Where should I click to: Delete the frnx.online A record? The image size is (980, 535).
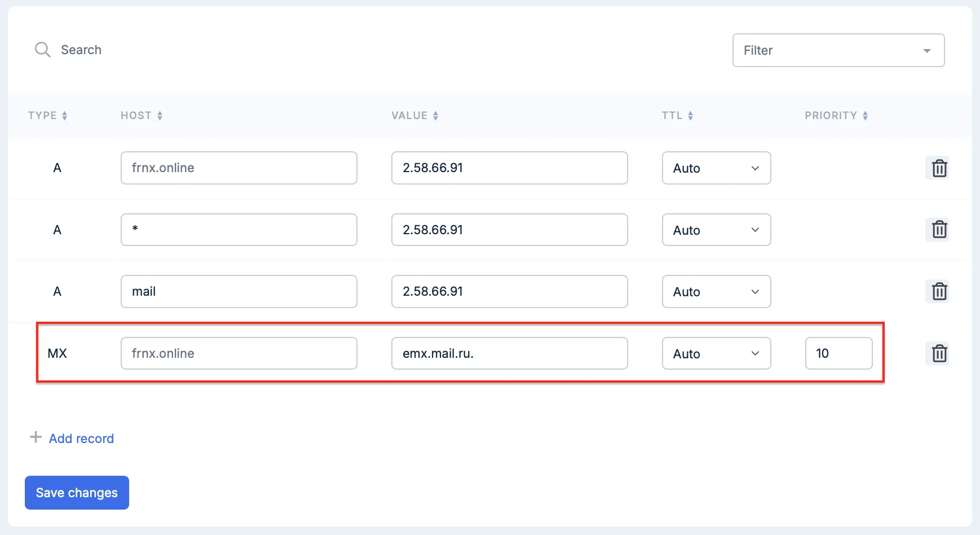coord(939,168)
